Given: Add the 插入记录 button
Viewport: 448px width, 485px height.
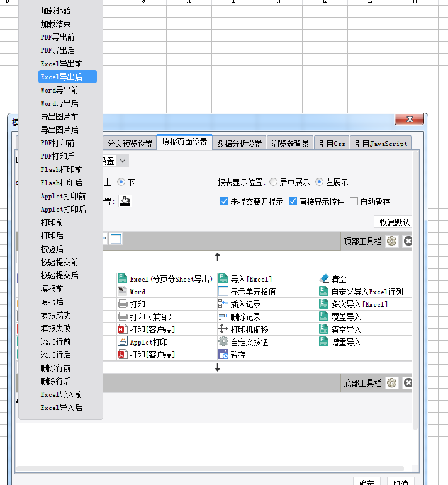Looking at the screenshot, I should click(x=240, y=304).
